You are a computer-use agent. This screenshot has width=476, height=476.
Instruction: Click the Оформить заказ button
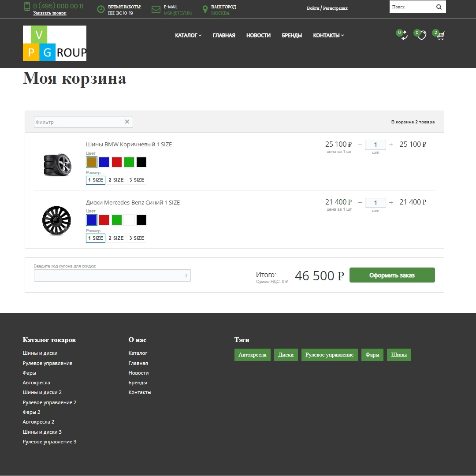click(x=392, y=275)
